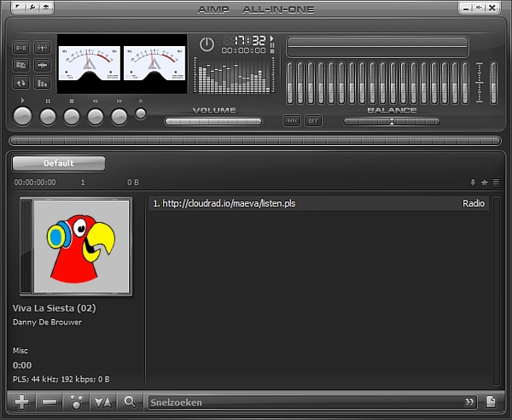Set the VOLUME slider
The height and width of the screenshot is (420, 512).
[x=213, y=121]
